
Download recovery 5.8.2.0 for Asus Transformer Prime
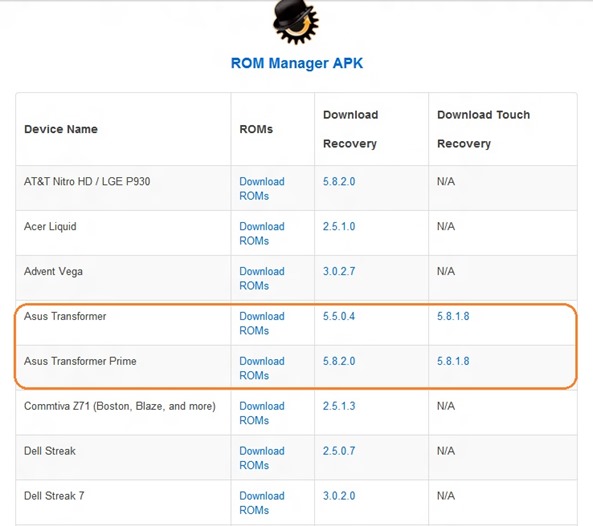click(339, 361)
